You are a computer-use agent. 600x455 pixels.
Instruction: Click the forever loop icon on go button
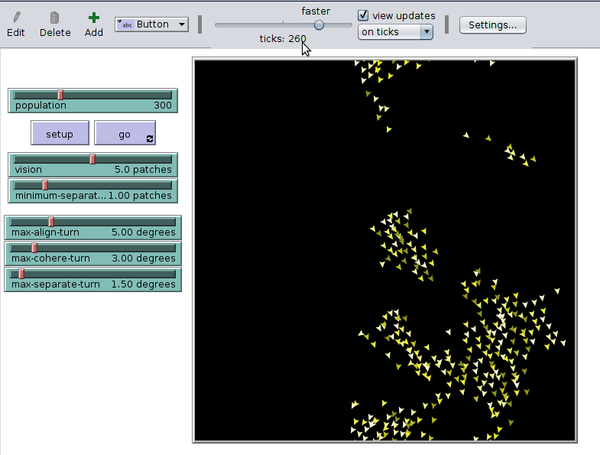pos(150,139)
